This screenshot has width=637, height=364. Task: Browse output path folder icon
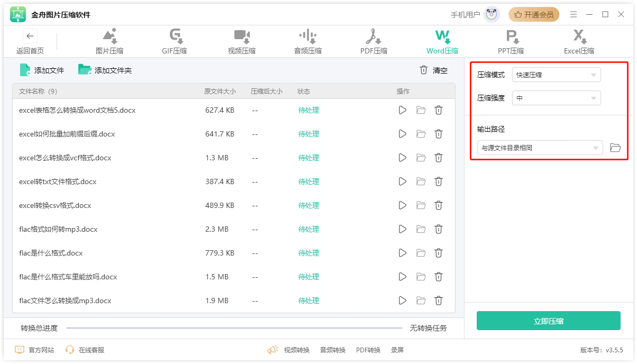pyautogui.click(x=615, y=148)
